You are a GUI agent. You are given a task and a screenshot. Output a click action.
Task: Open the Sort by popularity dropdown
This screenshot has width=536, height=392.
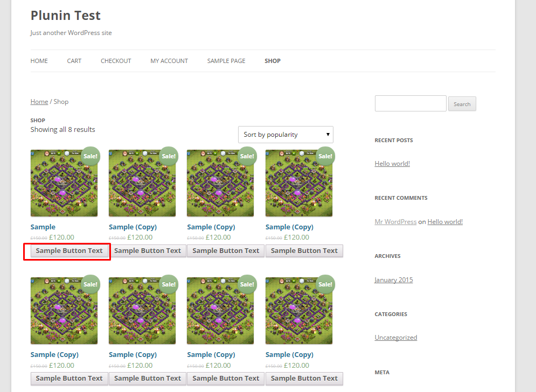point(286,134)
